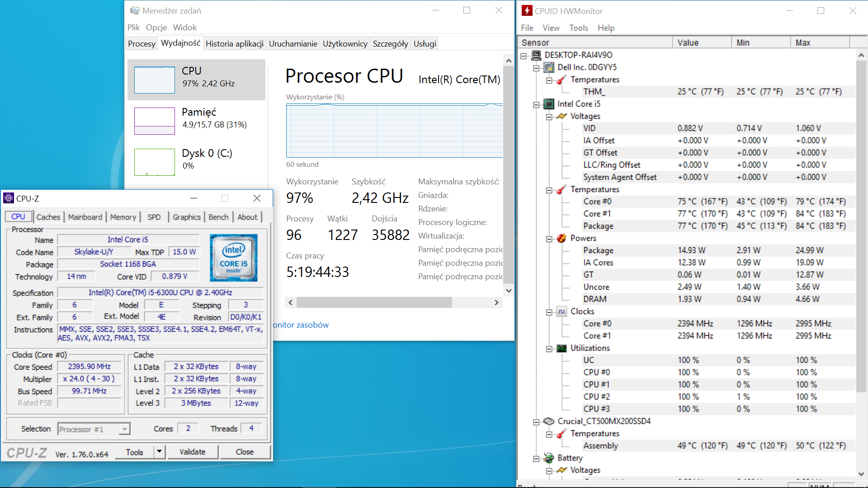868x488 pixels.
Task: Switch to the Usługi tab
Action: pyautogui.click(x=425, y=43)
